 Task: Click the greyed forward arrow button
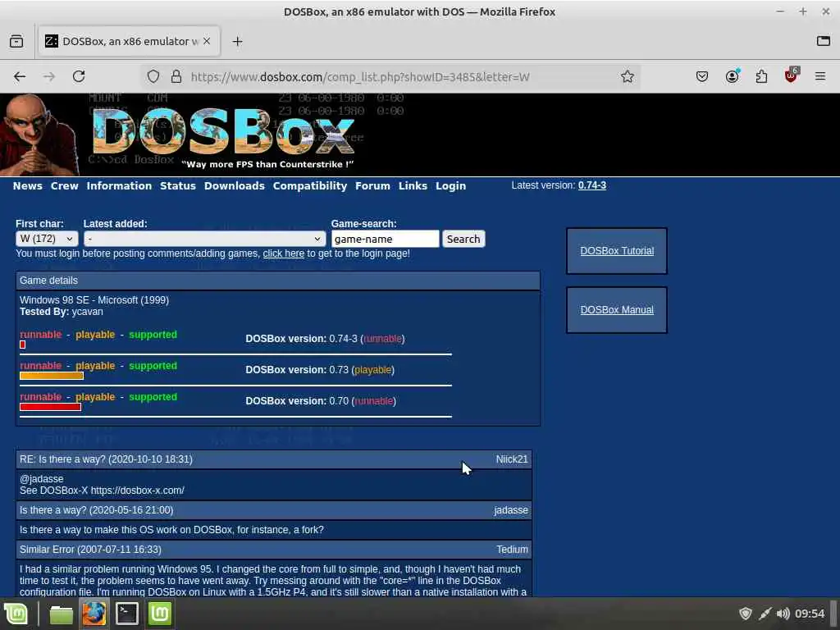(x=48, y=76)
